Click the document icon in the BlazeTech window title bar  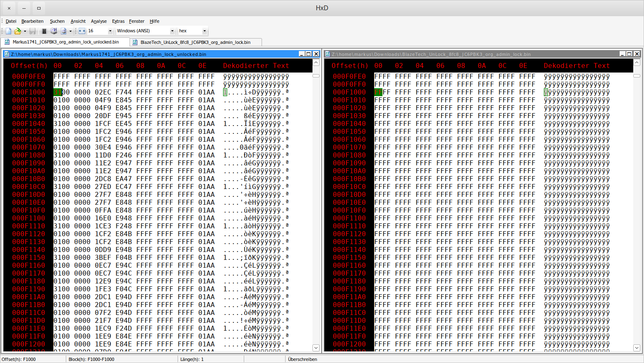(328, 54)
